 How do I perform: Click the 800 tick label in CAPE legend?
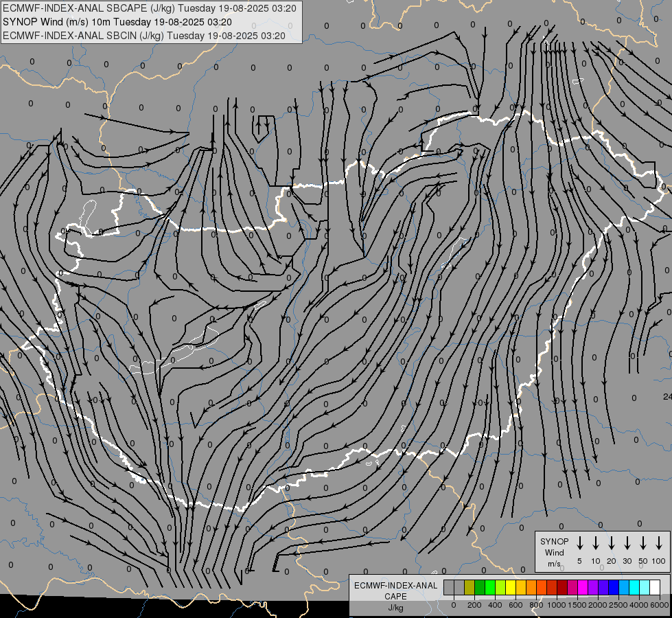(x=536, y=605)
